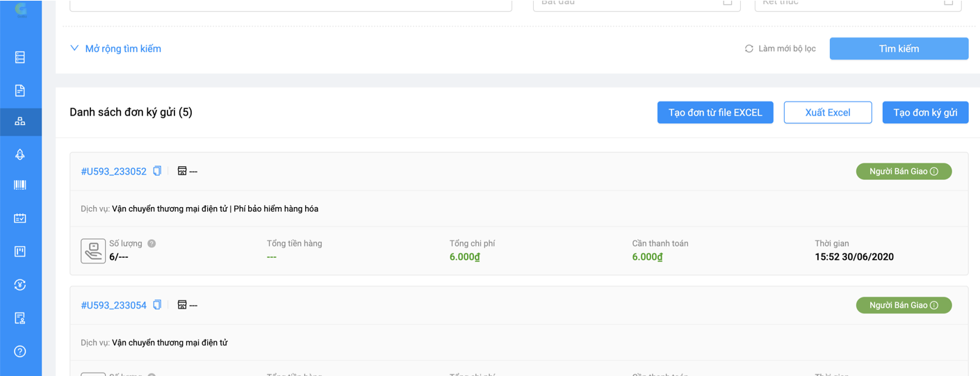This screenshot has width=980, height=376.
Task: Select the active consignment orders sidebar item
Action: 20,122
